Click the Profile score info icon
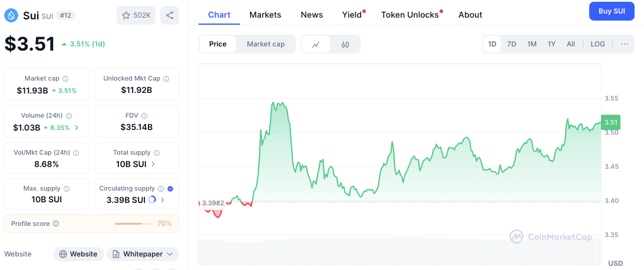This screenshot has width=644, height=270. coord(56,224)
